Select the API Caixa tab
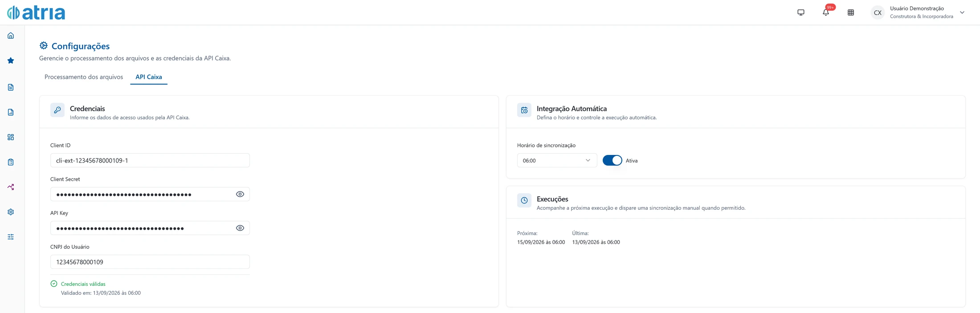 tap(149, 77)
